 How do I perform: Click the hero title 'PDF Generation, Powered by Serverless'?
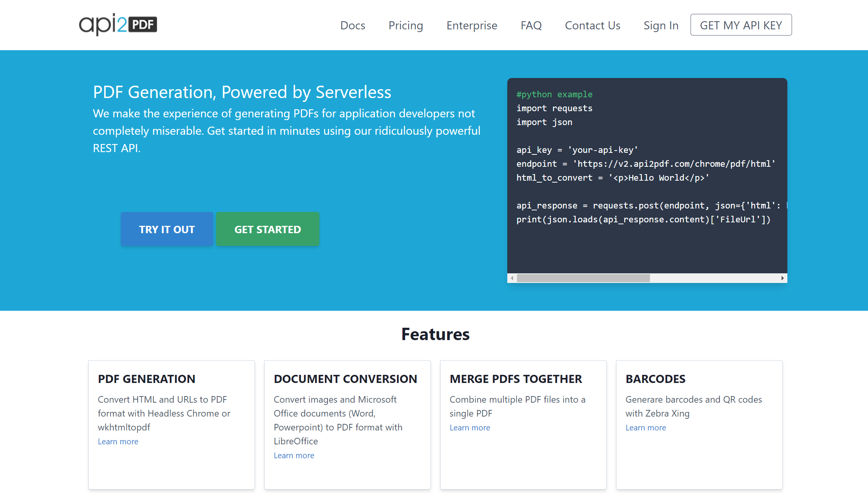pos(242,92)
